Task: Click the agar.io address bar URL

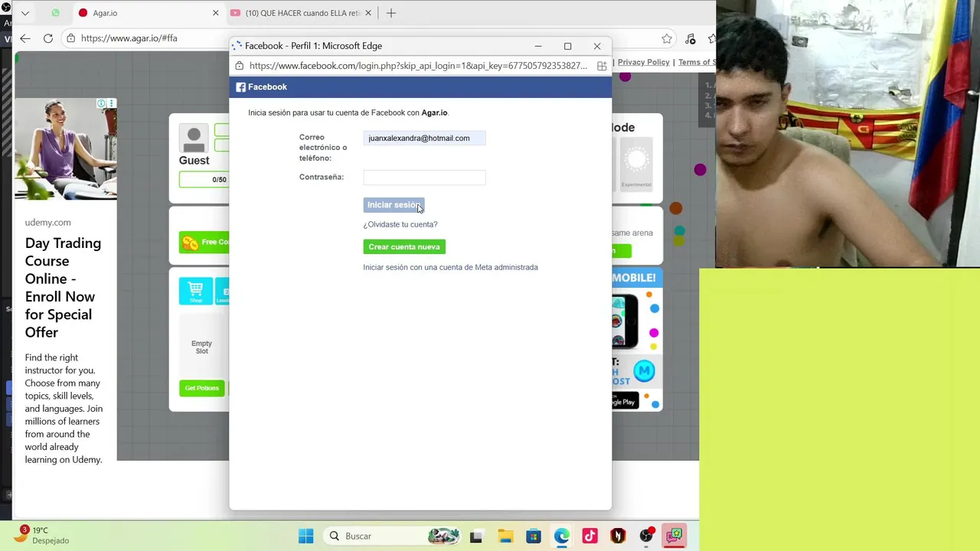Action: 129,38
